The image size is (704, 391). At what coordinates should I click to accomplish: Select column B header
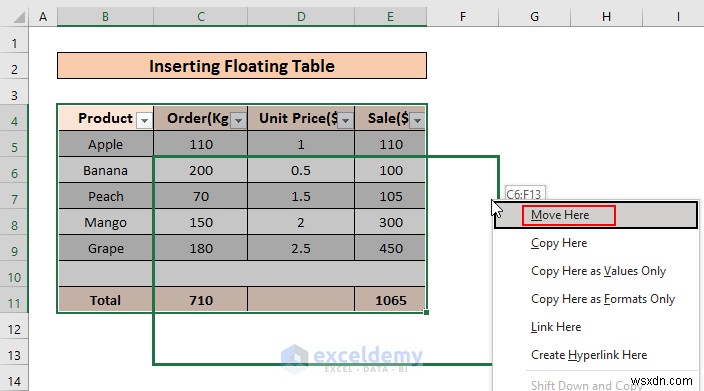(105, 17)
